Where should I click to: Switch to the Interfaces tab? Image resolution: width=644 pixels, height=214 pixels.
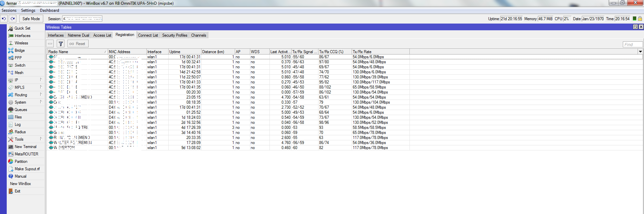(56, 35)
